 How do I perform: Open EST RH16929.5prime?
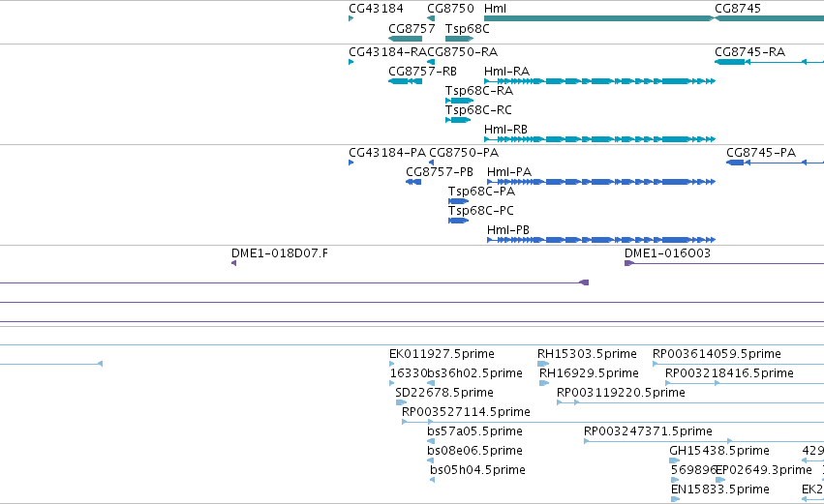click(x=589, y=373)
